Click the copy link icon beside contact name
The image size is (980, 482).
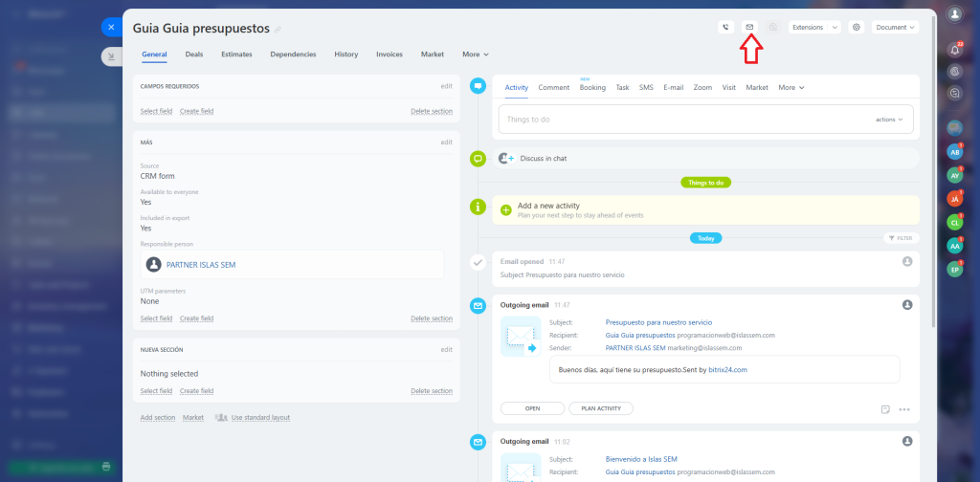click(x=278, y=30)
